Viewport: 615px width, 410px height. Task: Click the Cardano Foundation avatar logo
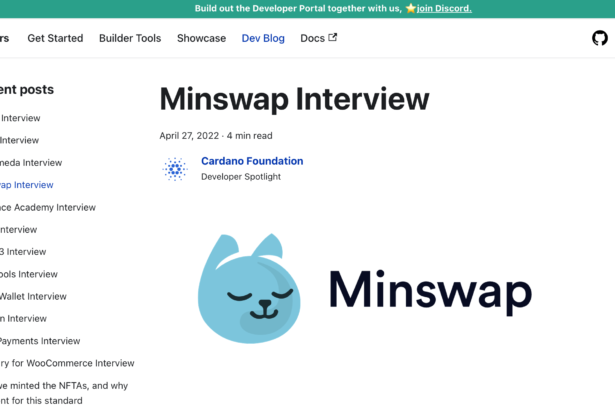point(175,169)
